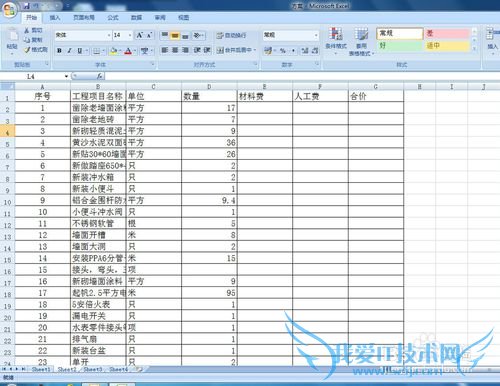500x386 pixels.
Task: Switch to the Insert (插入) ribbon tab
Action: 55,18
